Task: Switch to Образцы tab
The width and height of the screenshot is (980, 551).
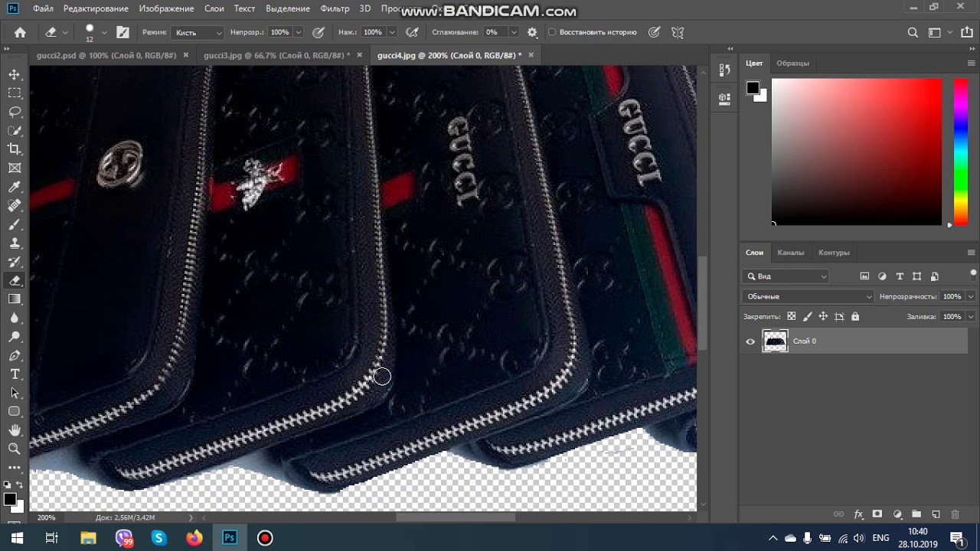Action: tap(792, 63)
